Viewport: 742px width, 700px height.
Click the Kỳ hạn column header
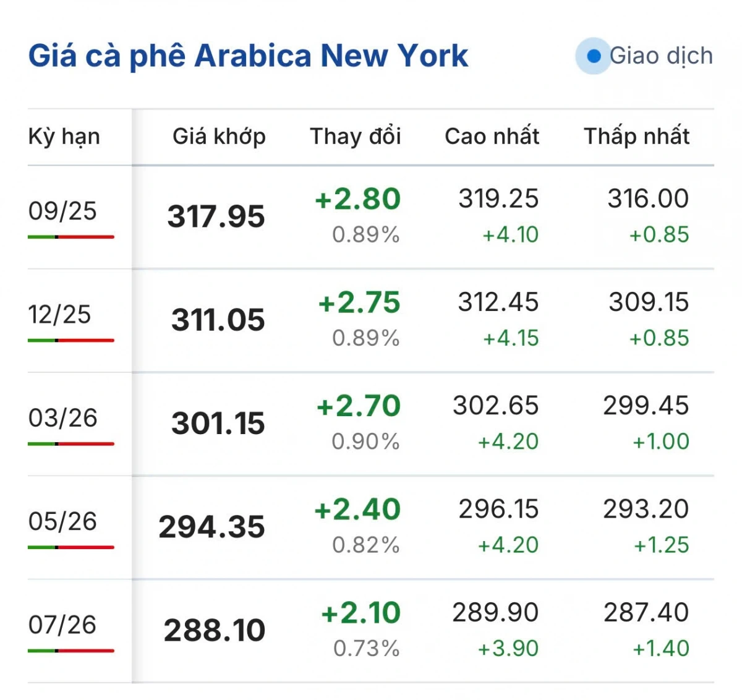pos(64,137)
